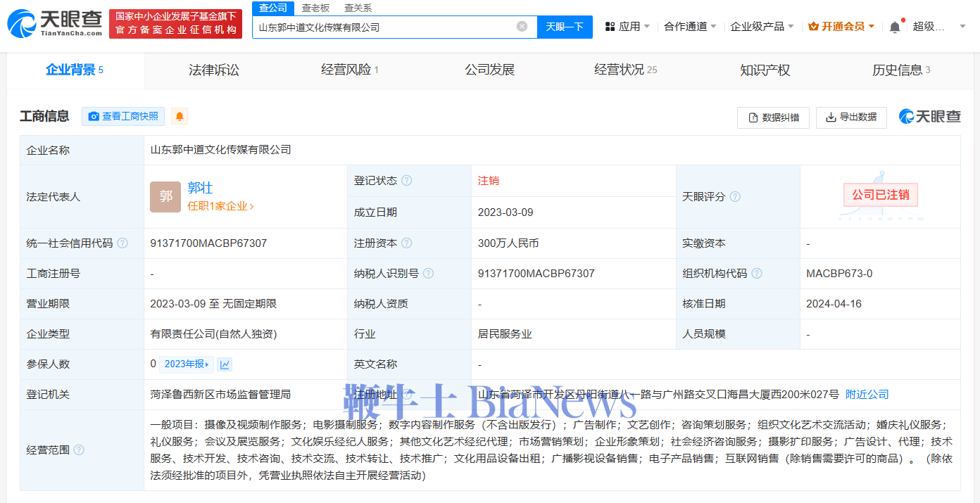Image resolution: width=980 pixels, height=503 pixels.
Task: Expand the 超级 account dropdown
Action: 939,27
